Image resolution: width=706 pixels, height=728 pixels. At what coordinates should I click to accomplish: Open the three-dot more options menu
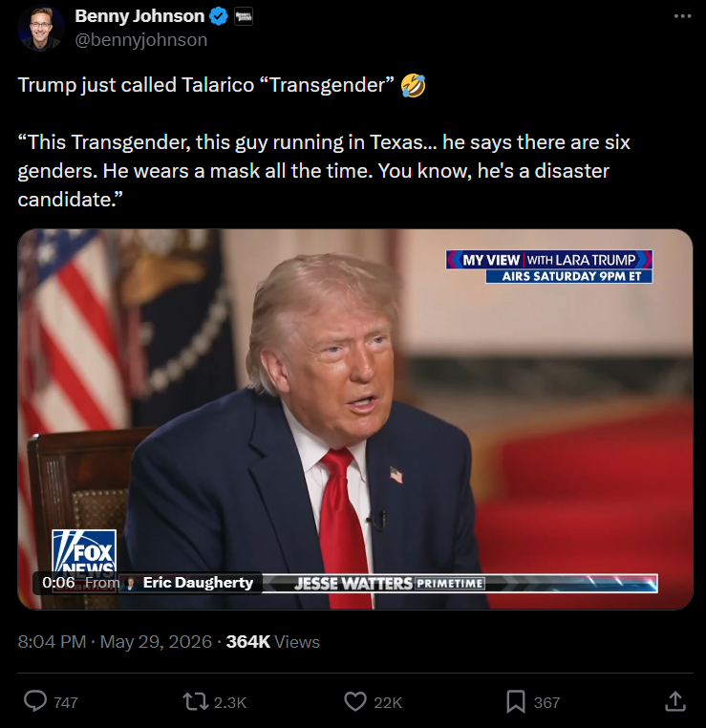pos(682,16)
